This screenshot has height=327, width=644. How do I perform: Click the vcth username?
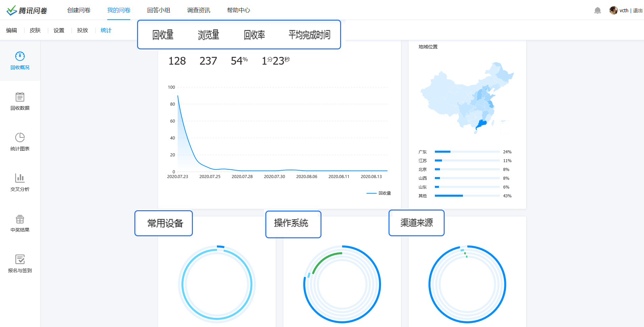624,10
